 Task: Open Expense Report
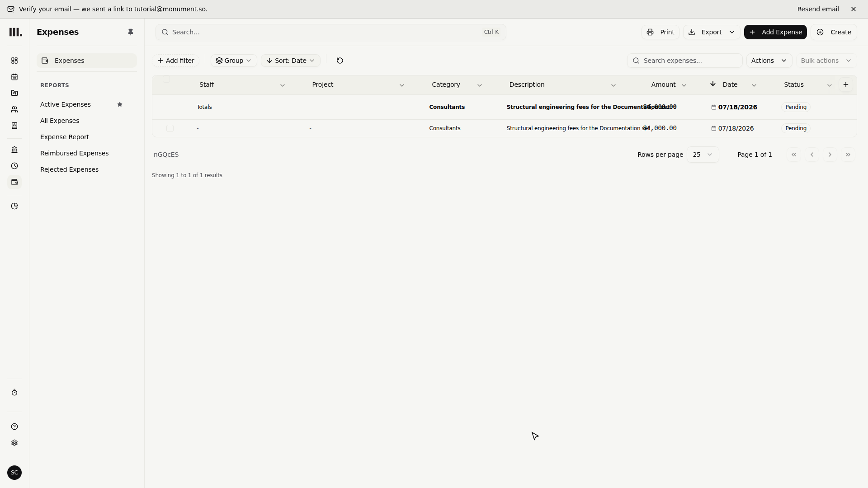(65, 137)
